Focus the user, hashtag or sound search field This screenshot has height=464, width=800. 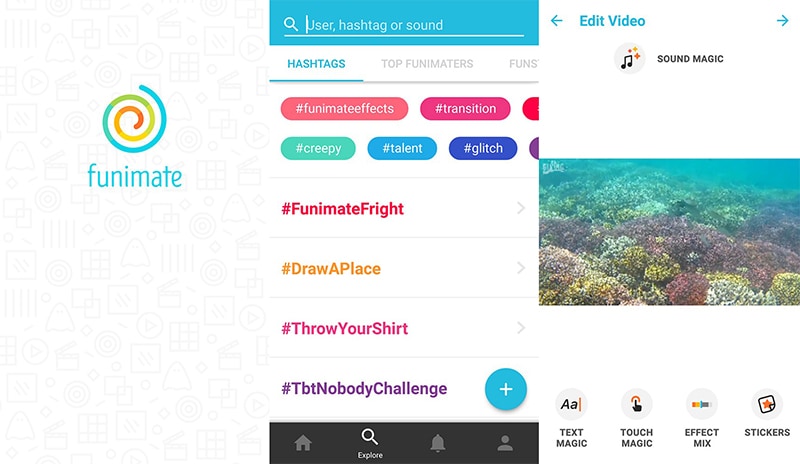pos(412,25)
